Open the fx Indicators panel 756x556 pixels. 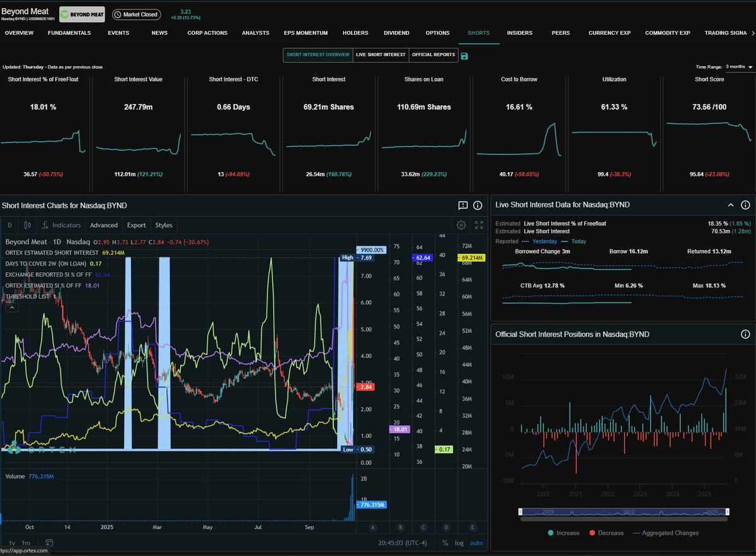(x=61, y=225)
